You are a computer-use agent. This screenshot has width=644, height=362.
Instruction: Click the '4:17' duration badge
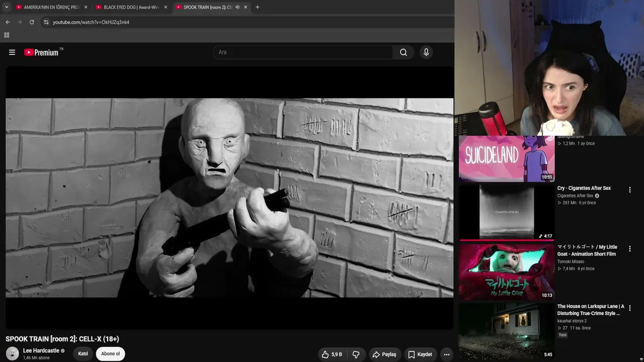point(546,236)
